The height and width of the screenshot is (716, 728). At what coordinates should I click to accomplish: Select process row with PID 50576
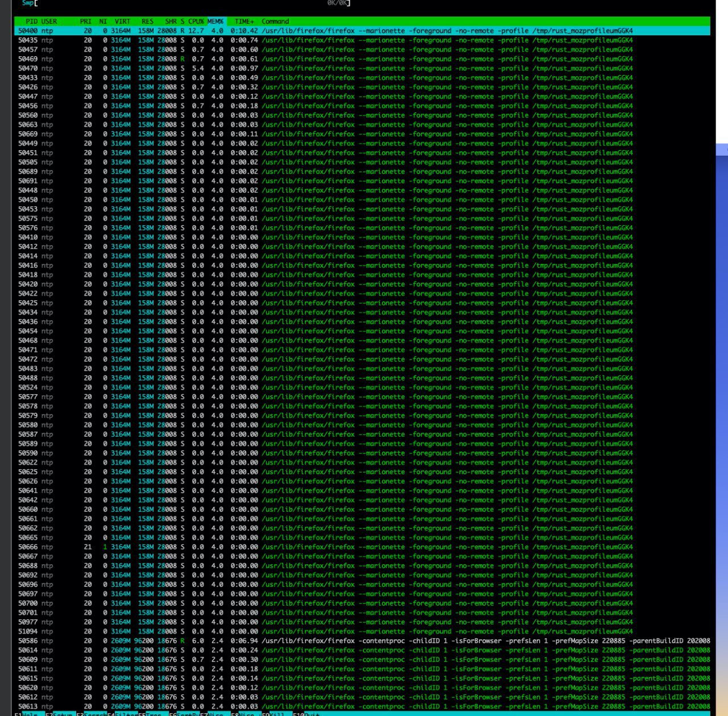[x=362, y=228]
